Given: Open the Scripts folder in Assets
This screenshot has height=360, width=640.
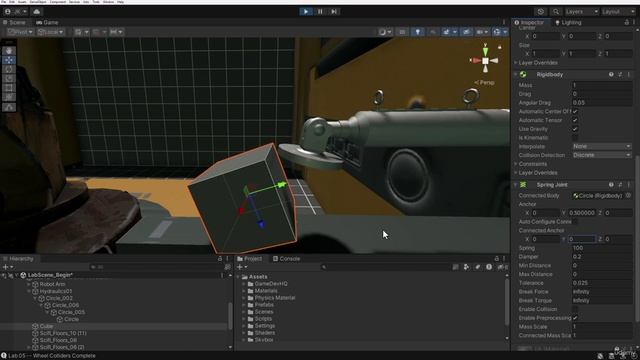Looking at the screenshot, I should click(x=263, y=318).
